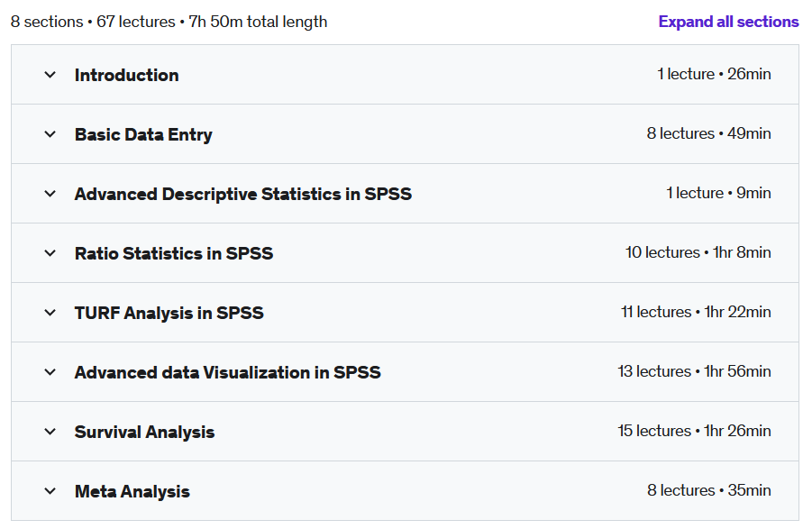812x529 pixels.
Task: Open the Introduction section title
Action: (x=127, y=75)
